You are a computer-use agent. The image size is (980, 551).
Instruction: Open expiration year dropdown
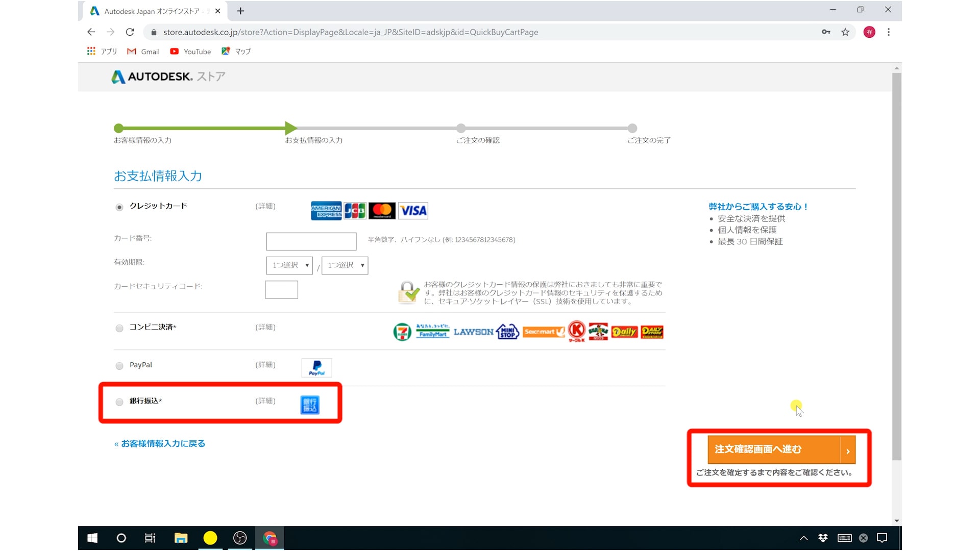(345, 265)
